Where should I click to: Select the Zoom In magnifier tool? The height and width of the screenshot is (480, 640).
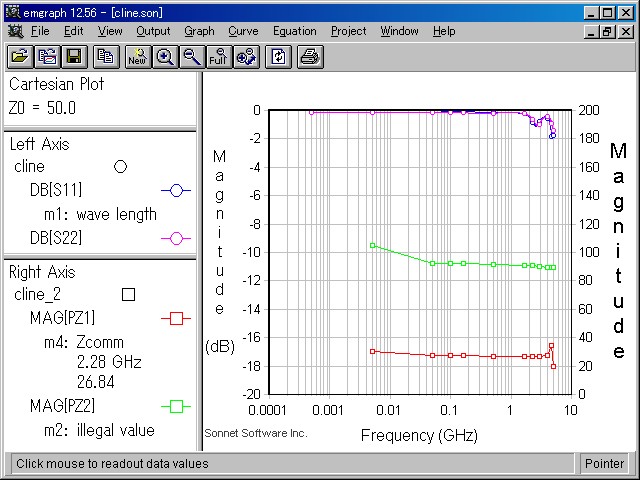click(165, 57)
